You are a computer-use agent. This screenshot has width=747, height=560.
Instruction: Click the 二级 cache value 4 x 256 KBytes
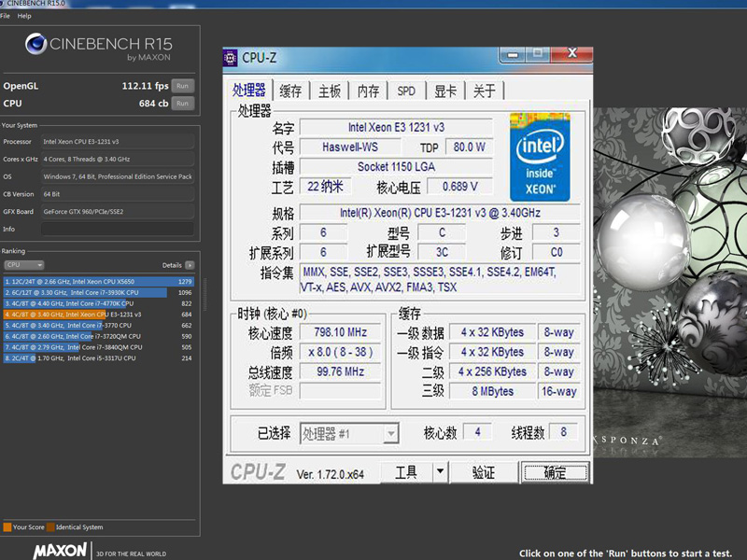(x=493, y=371)
